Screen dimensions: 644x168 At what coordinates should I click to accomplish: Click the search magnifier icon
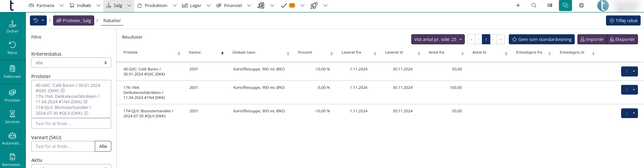534,5
